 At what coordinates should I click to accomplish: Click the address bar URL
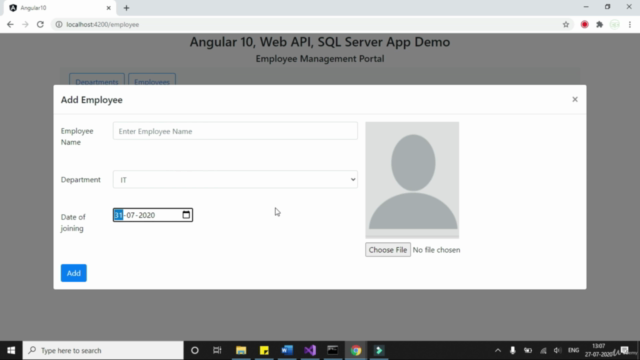click(x=102, y=24)
